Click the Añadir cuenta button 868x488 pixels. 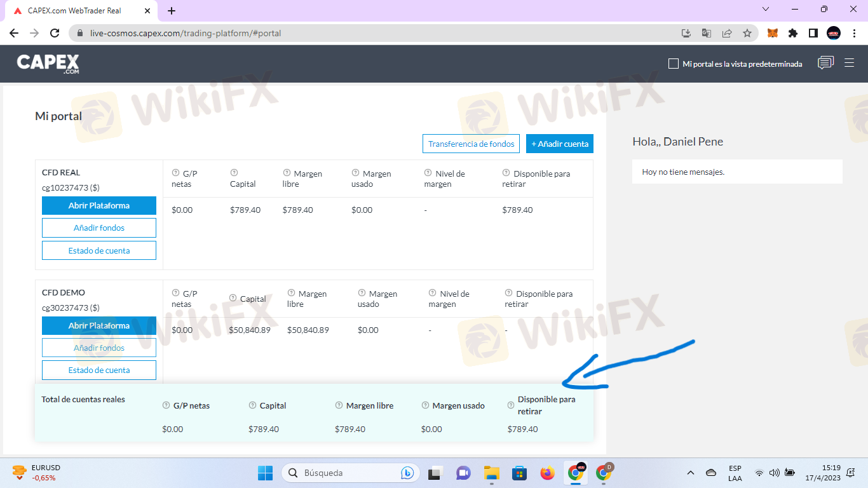point(559,144)
